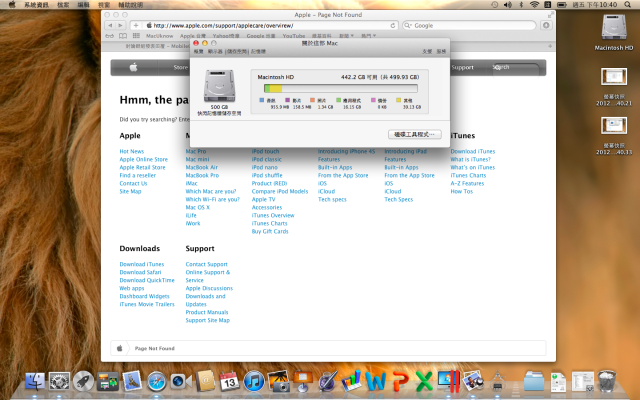
Task: Launch iTunes music note icon in dock
Action: pos(254,382)
